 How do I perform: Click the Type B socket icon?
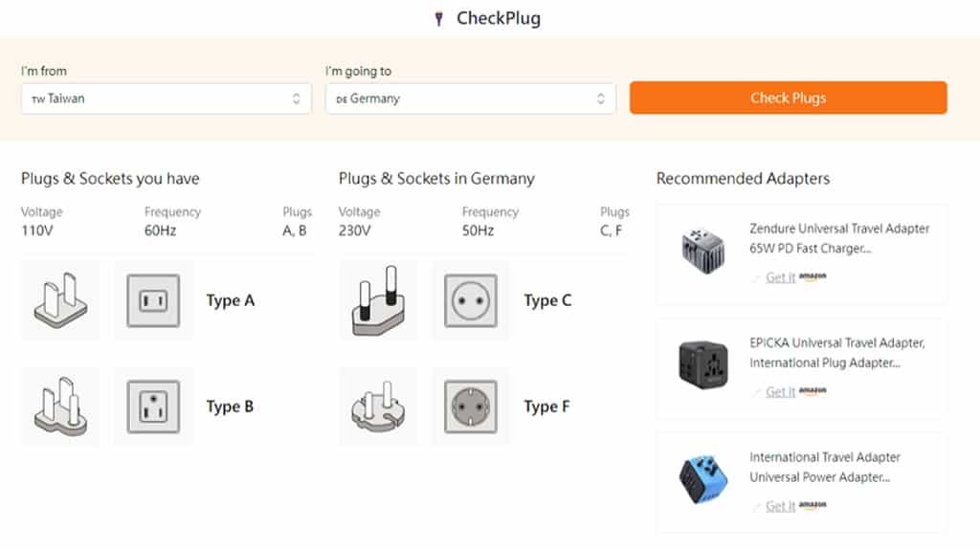(153, 407)
